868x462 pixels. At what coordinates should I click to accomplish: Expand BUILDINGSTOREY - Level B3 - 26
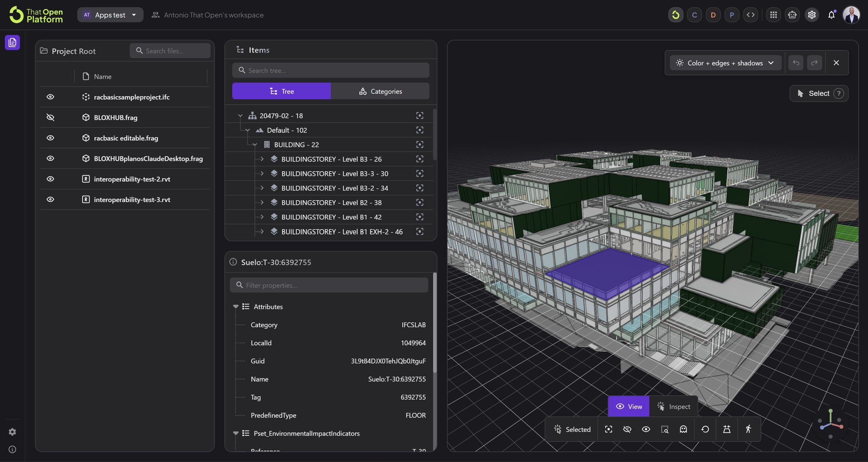click(262, 159)
